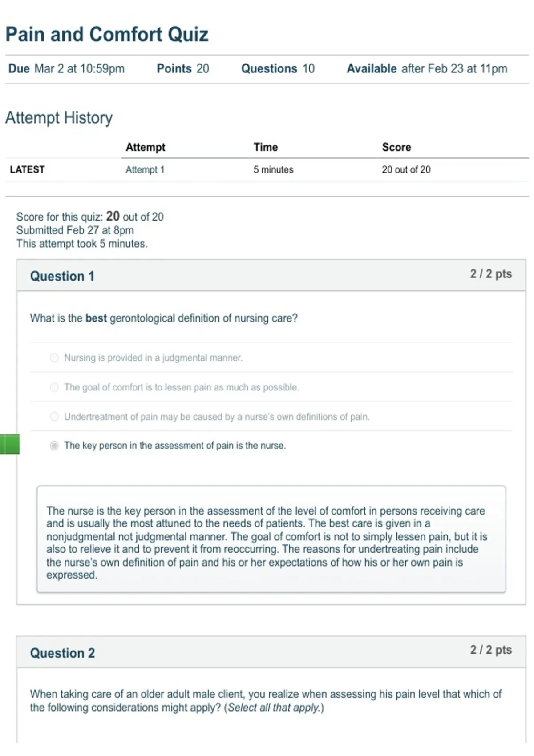Click the Due date 'Mar 2 at 10:59pm'

pos(80,68)
